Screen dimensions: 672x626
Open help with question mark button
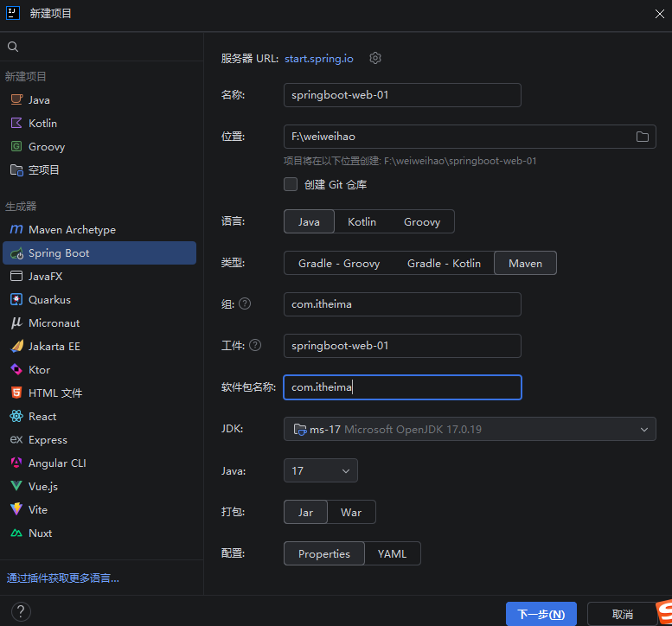[21, 611]
